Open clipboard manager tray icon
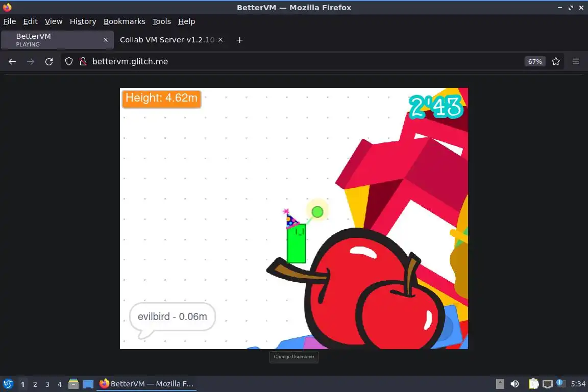Image resolution: width=588 pixels, height=392 pixels. tap(533, 384)
